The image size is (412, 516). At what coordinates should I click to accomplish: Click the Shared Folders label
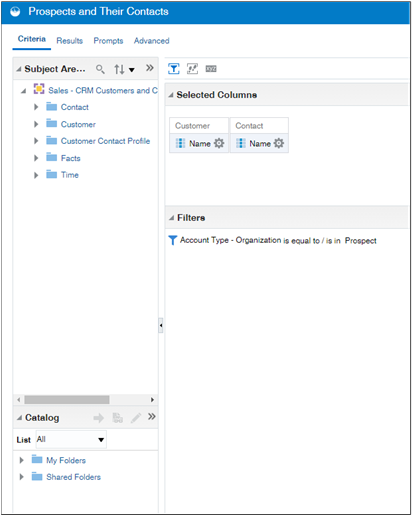tap(73, 477)
